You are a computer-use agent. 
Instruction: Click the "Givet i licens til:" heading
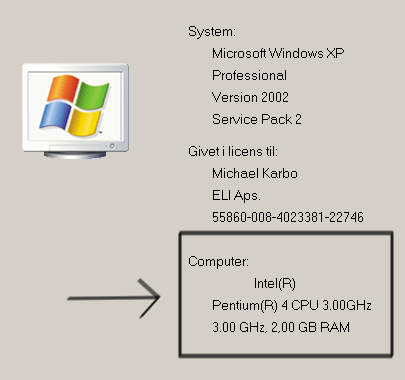233,152
